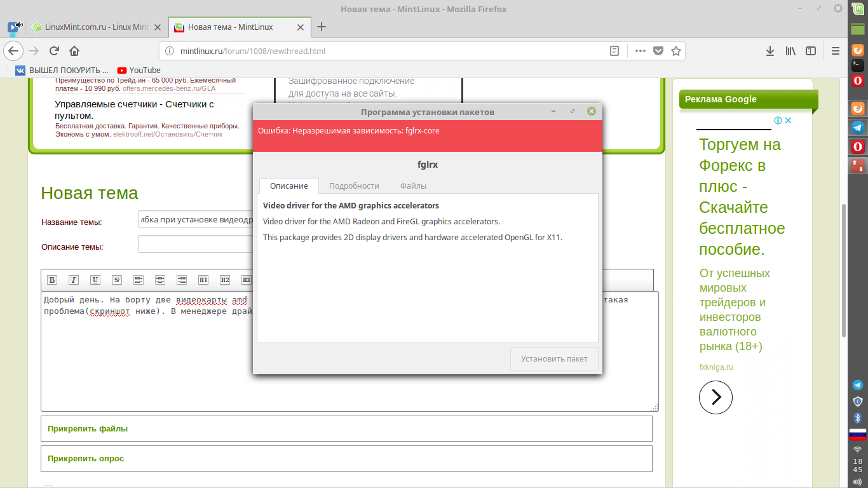Bookmark this page with the star icon

tap(676, 51)
